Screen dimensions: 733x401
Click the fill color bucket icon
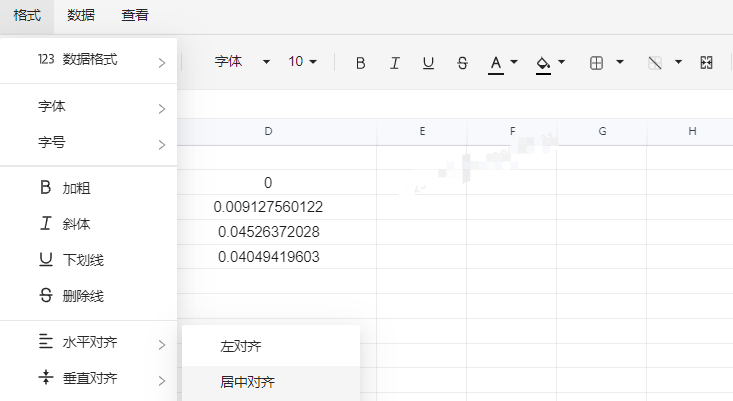pyautogui.click(x=543, y=62)
